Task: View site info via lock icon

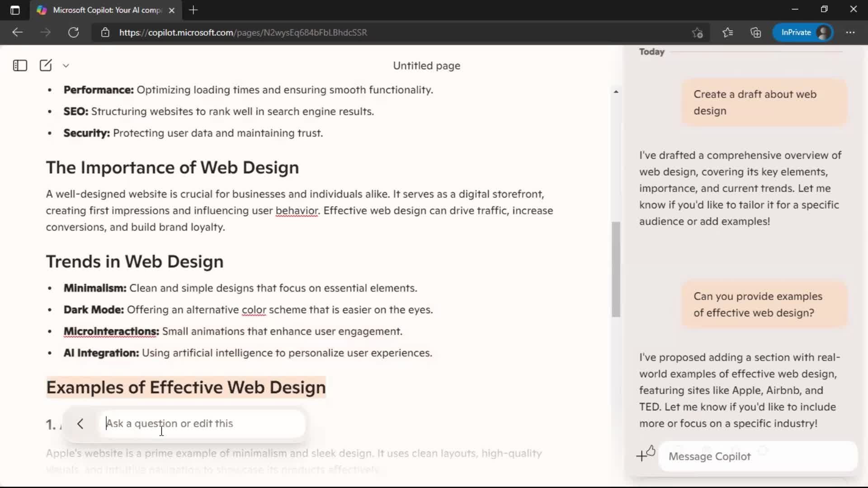Action: [x=105, y=33]
